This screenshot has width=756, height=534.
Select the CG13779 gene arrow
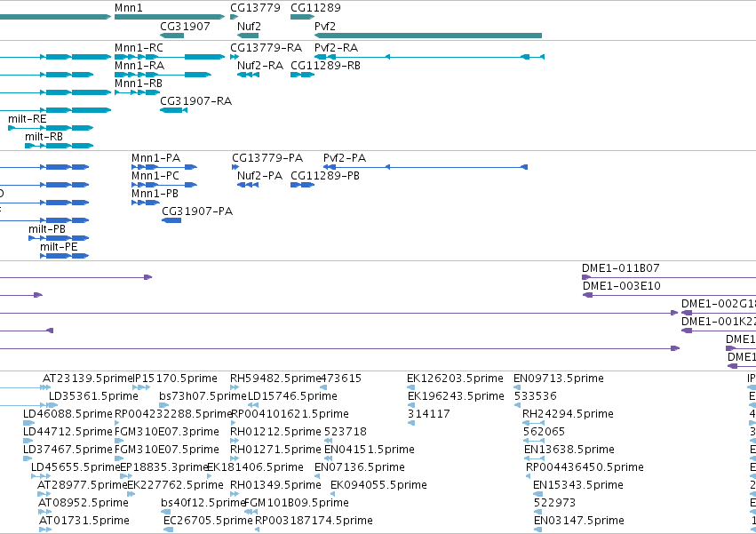point(235,17)
